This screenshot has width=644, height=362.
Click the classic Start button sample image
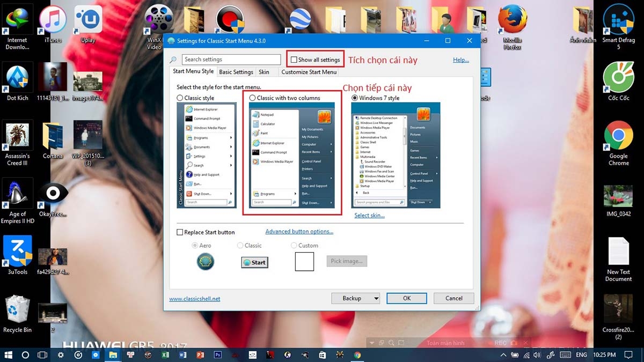coord(254,262)
